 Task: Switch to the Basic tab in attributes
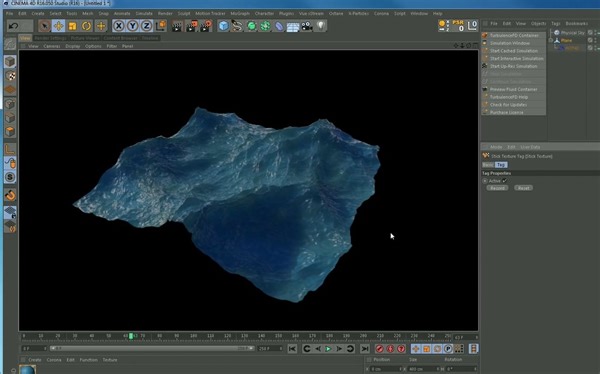tap(488, 165)
